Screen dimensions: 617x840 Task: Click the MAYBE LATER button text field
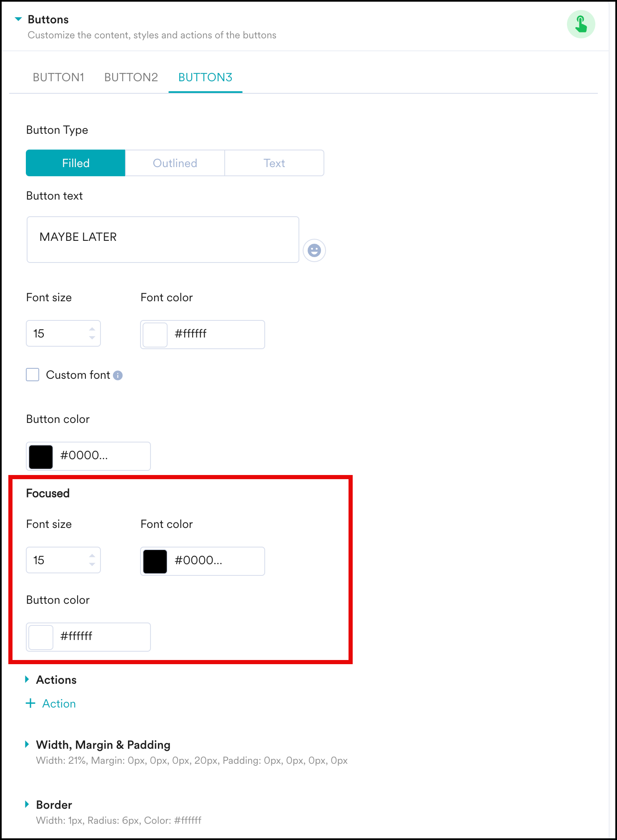coord(163,239)
